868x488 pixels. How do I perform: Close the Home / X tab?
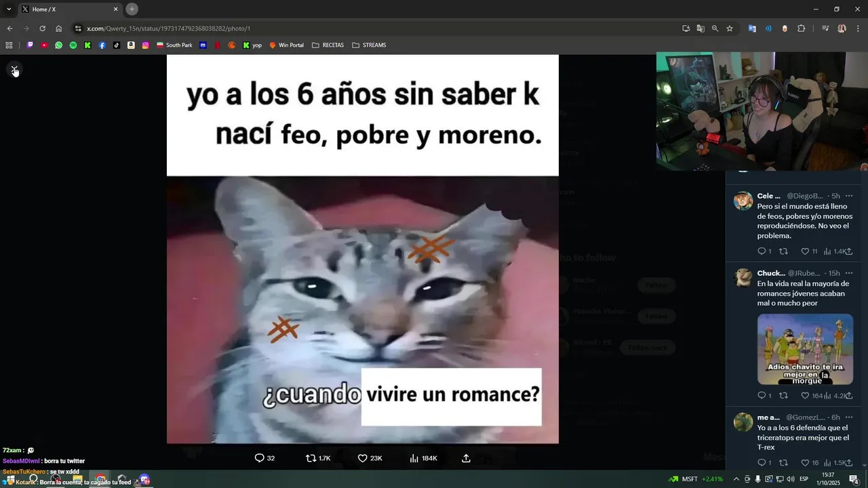click(115, 9)
